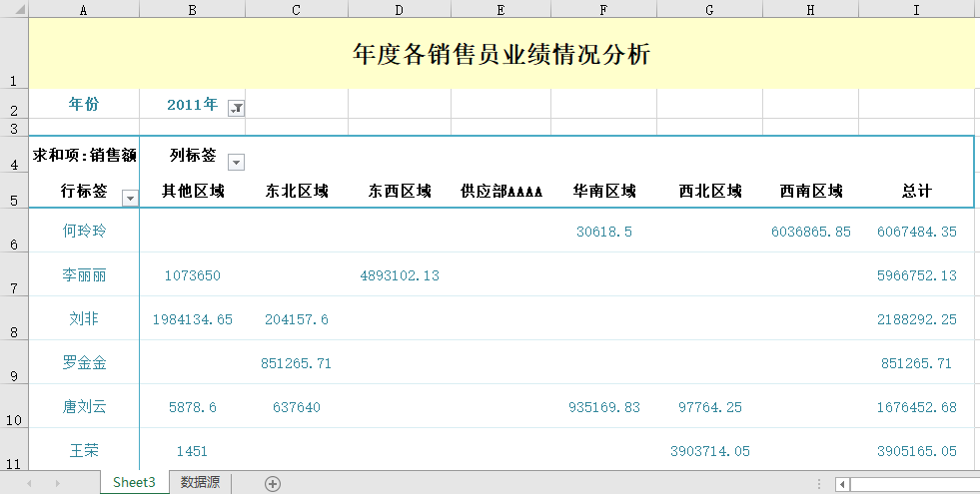Switch to the 数据源 sheet tab
This screenshot has width=980, height=494.
pyautogui.click(x=200, y=483)
